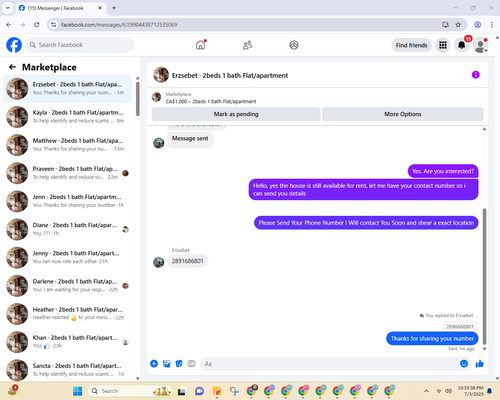Click the chat message scrollbar
This screenshot has width=500, height=400.
tap(484, 277)
